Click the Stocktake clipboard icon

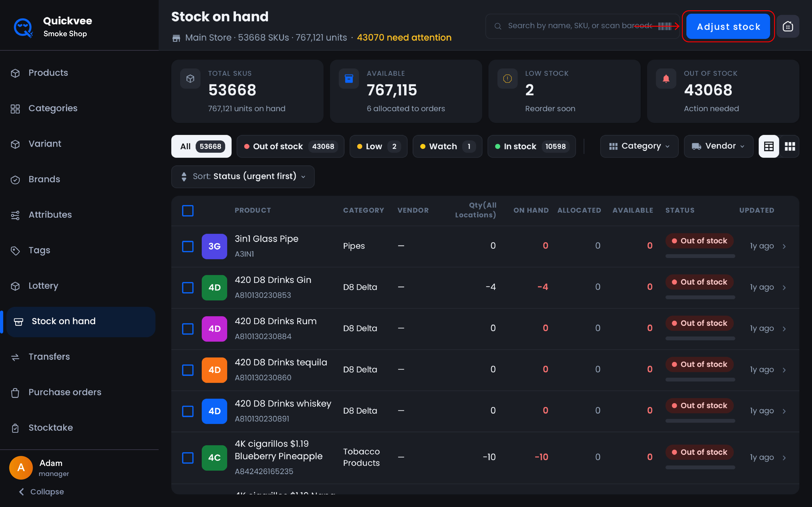pyautogui.click(x=15, y=428)
